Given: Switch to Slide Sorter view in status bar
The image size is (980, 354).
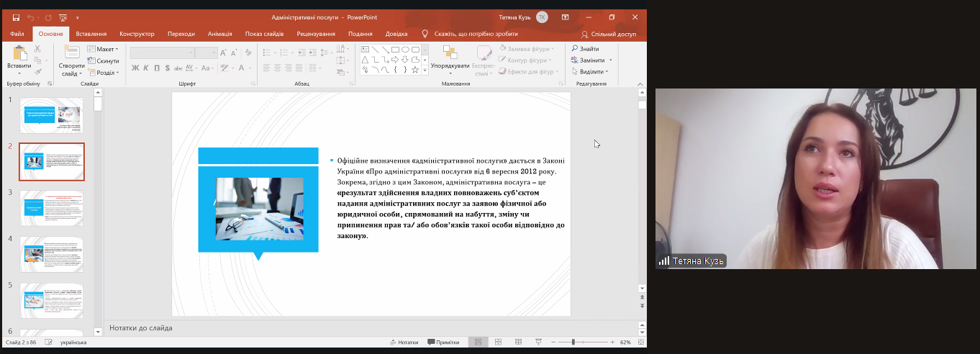Looking at the screenshot, I should click(x=498, y=342).
